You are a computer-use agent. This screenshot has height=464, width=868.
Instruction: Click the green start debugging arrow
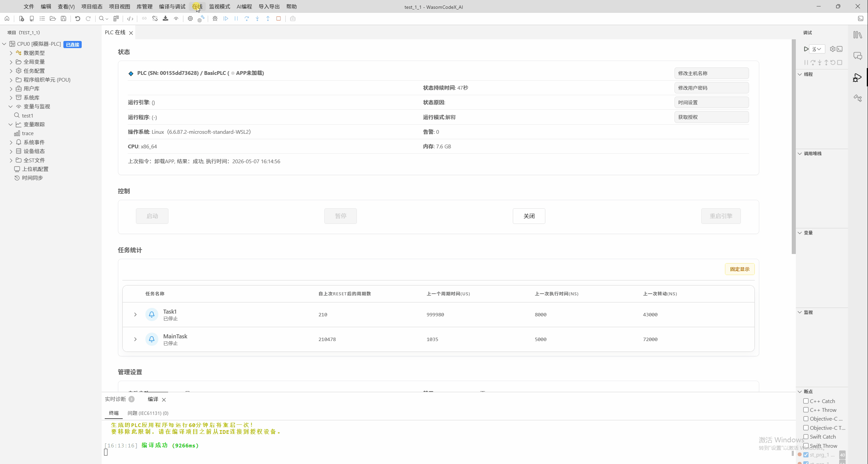(806, 49)
